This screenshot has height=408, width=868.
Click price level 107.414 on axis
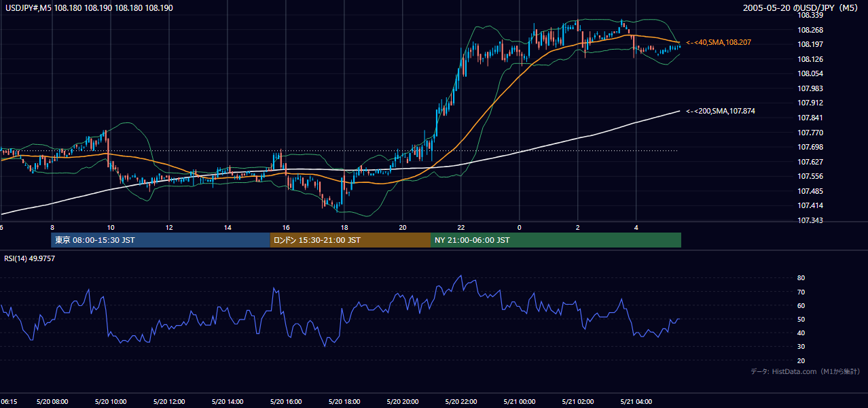pos(810,205)
